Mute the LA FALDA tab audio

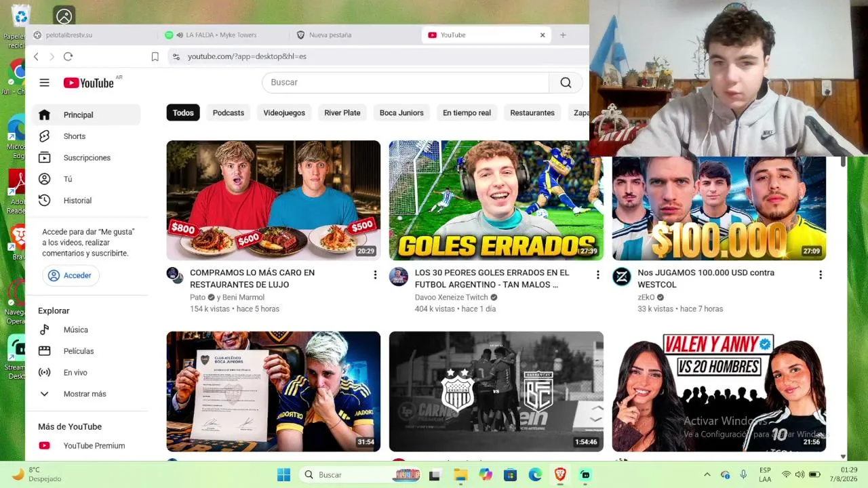[x=180, y=35]
